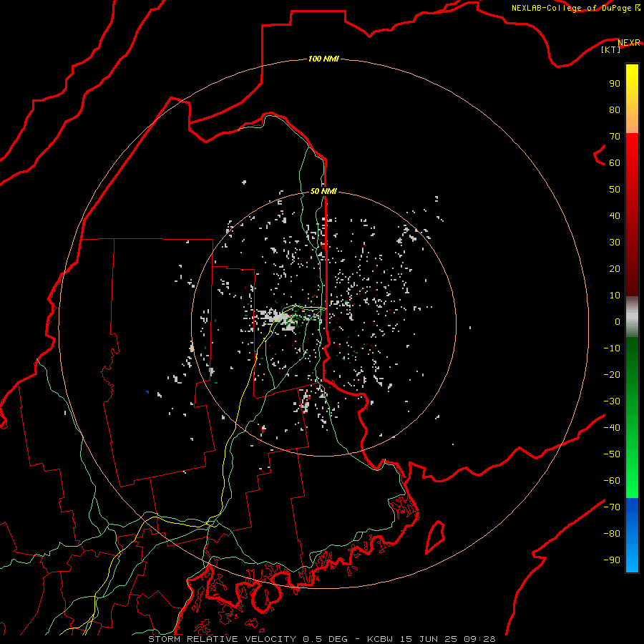Viewport: 644px width, 644px height.
Task: Click the -10 value on velocity scale
Action: (x=612, y=348)
